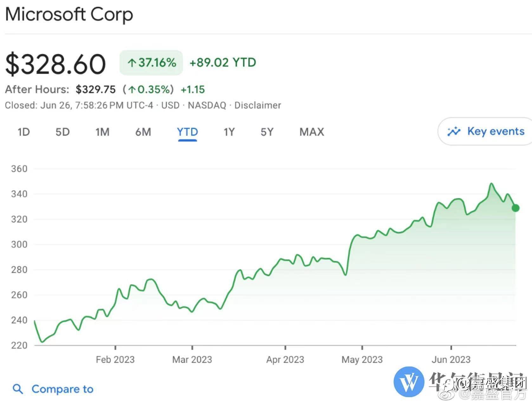
Task: Open the Key events button
Action: 485,131
